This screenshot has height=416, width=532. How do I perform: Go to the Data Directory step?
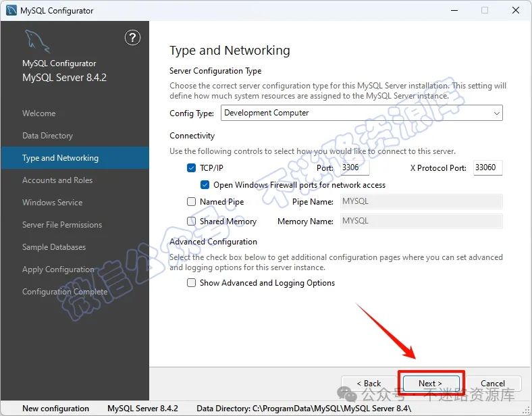[47, 136]
